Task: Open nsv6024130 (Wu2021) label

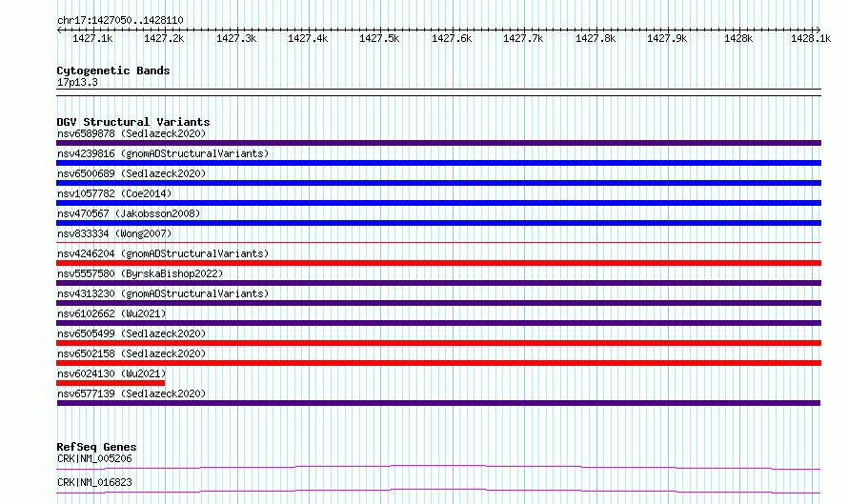Action: coord(111,373)
